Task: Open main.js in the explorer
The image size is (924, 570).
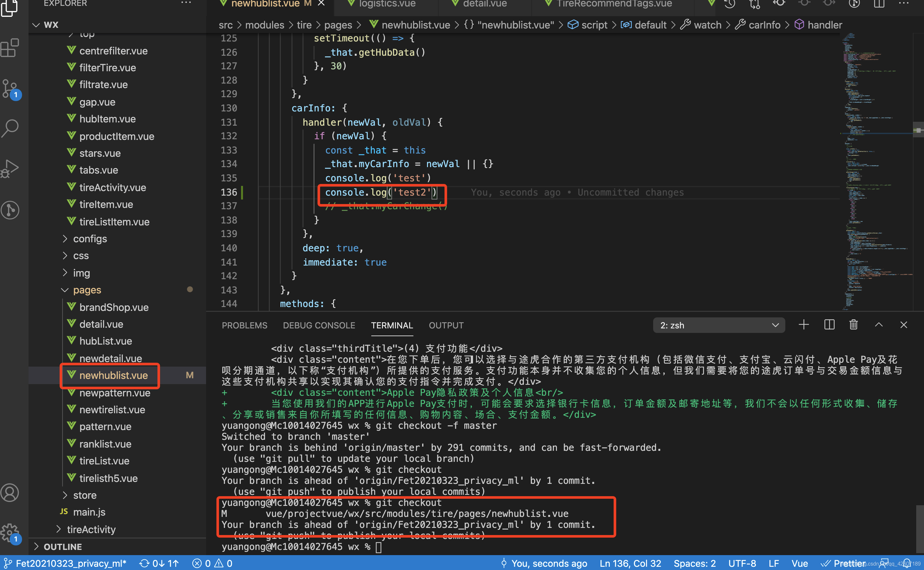Action: coord(89,512)
